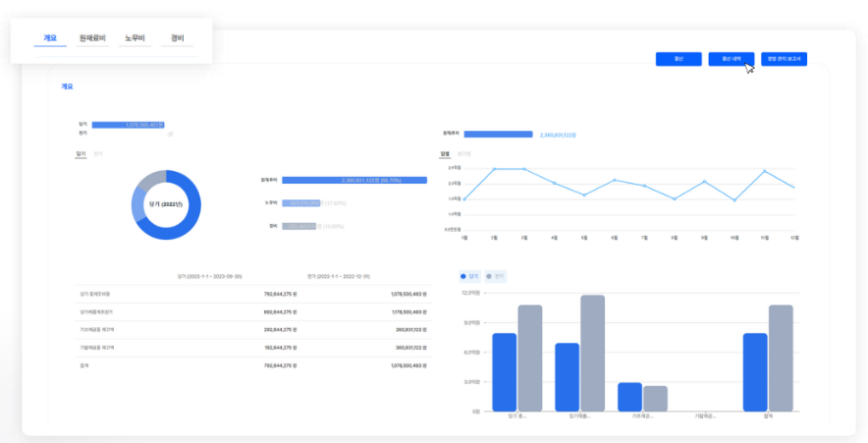Open the 경영 관리 보고서 button

pos(783,59)
